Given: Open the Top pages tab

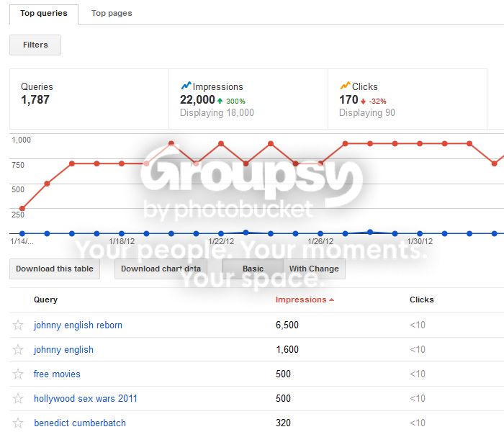Looking at the screenshot, I should pyautogui.click(x=112, y=13).
